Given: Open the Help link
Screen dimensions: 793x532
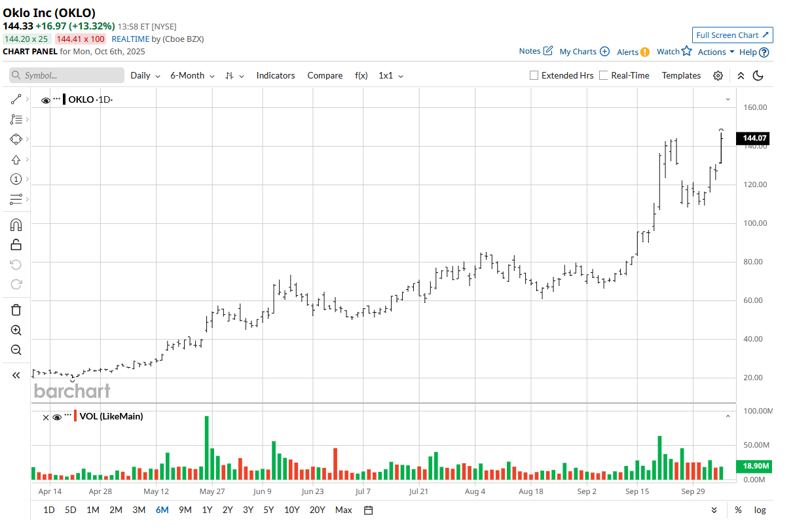Looking at the screenshot, I should coord(754,52).
